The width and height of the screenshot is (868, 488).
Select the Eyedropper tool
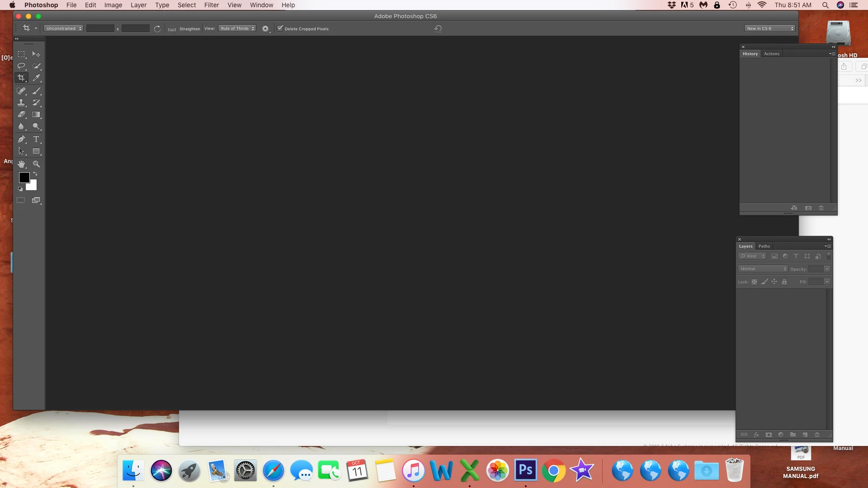tap(36, 78)
